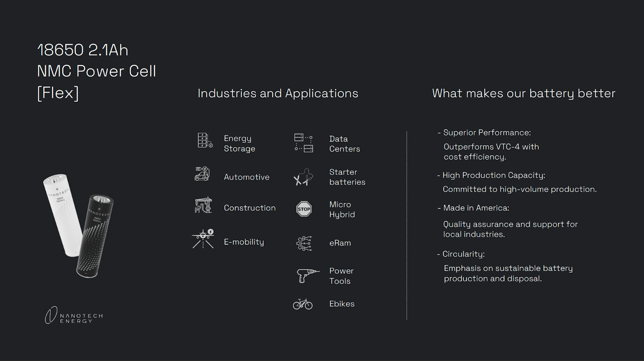The height and width of the screenshot is (361, 644).
Task: Click the Starter batteries icon
Action: tap(303, 177)
